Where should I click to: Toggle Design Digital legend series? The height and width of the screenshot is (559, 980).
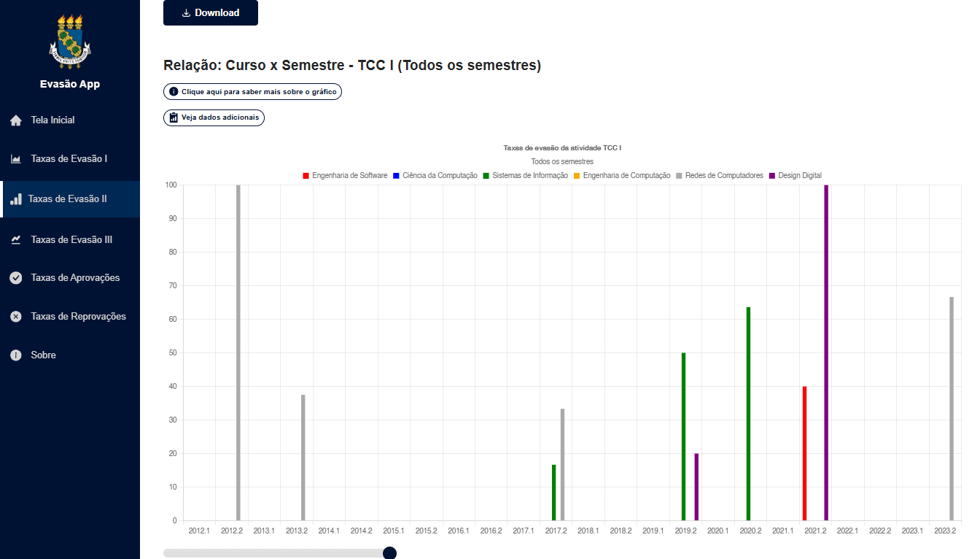[x=796, y=176]
